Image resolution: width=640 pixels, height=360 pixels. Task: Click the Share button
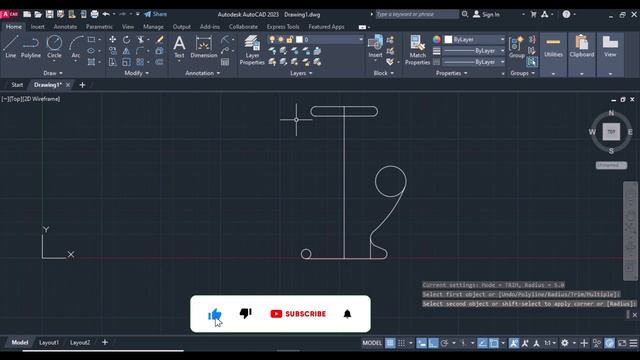tap(156, 14)
